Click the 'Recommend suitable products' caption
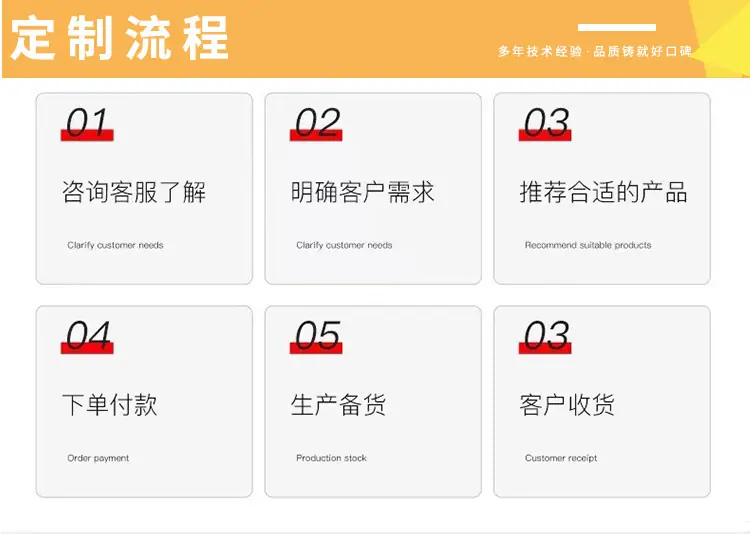This screenshot has width=750, height=534. pos(588,245)
